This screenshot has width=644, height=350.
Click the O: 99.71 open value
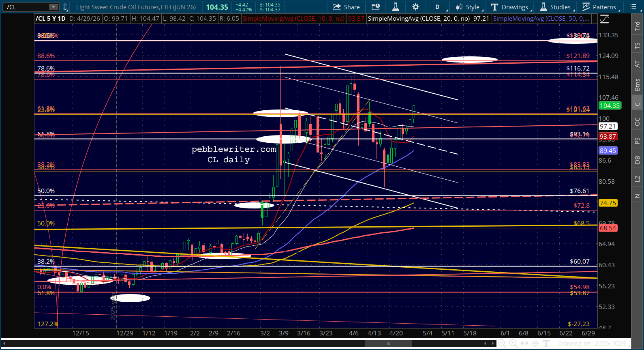116,19
